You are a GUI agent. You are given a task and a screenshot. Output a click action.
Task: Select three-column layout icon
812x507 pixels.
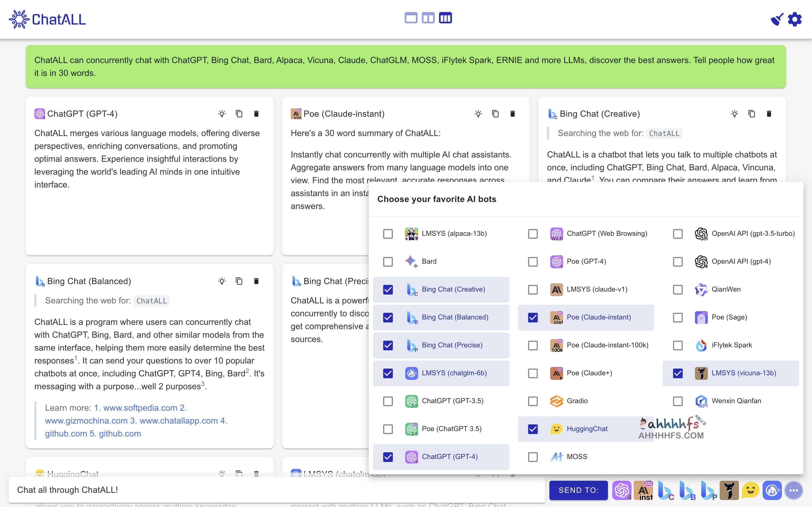[445, 18]
